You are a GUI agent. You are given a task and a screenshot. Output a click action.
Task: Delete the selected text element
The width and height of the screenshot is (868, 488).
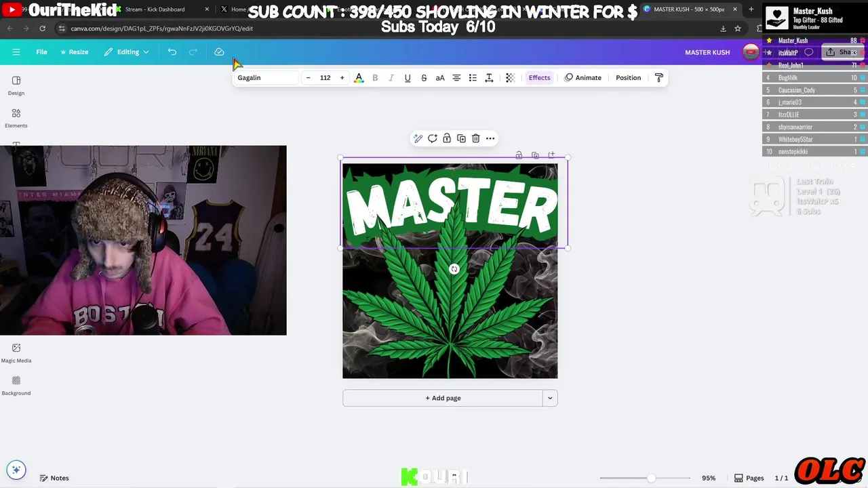pyautogui.click(x=476, y=138)
